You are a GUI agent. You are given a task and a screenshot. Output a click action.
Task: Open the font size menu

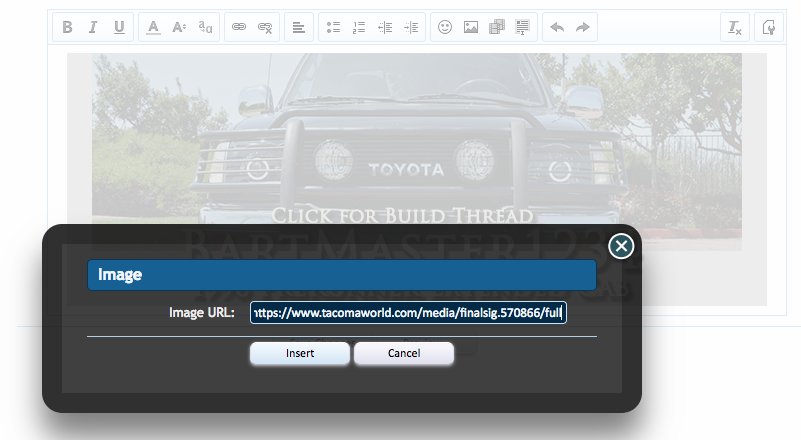click(179, 27)
